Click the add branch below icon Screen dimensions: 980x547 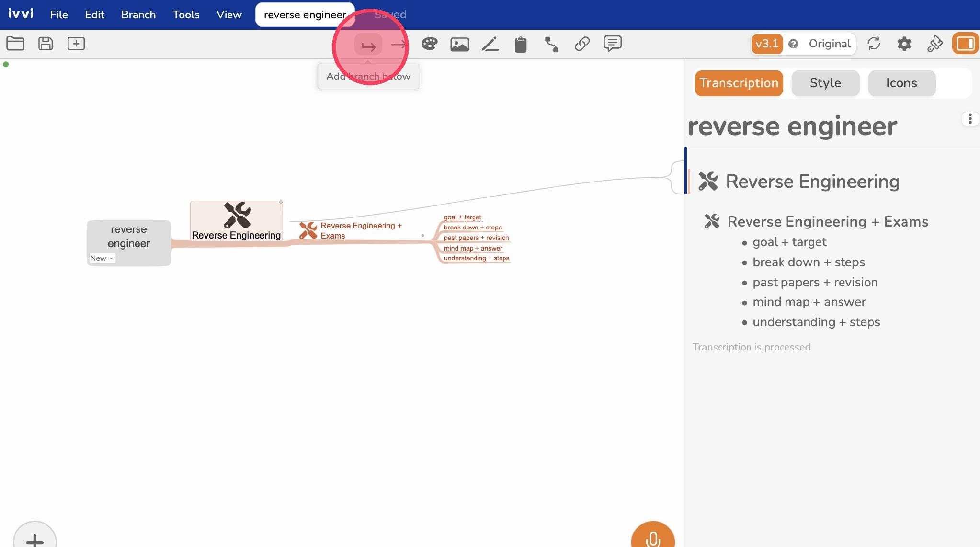coord(368,44)
